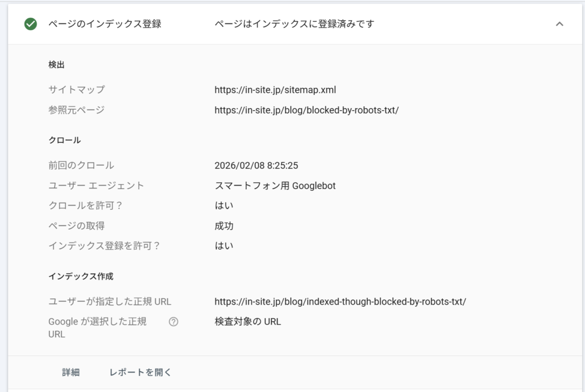Open the coverage report with レポートを開く
The height and width of the screenshot is (392, 585).
(x=139, y=371)
